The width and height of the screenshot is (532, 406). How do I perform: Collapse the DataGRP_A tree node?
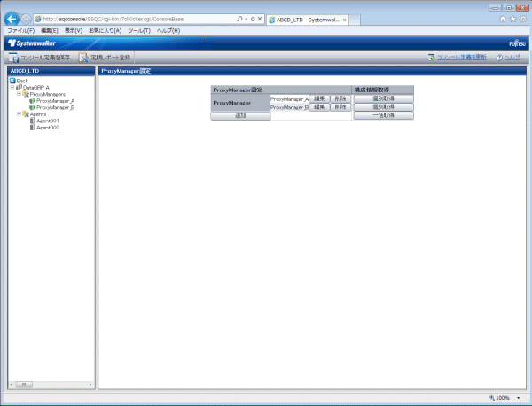pyautogui.click(x=12, y=87)
